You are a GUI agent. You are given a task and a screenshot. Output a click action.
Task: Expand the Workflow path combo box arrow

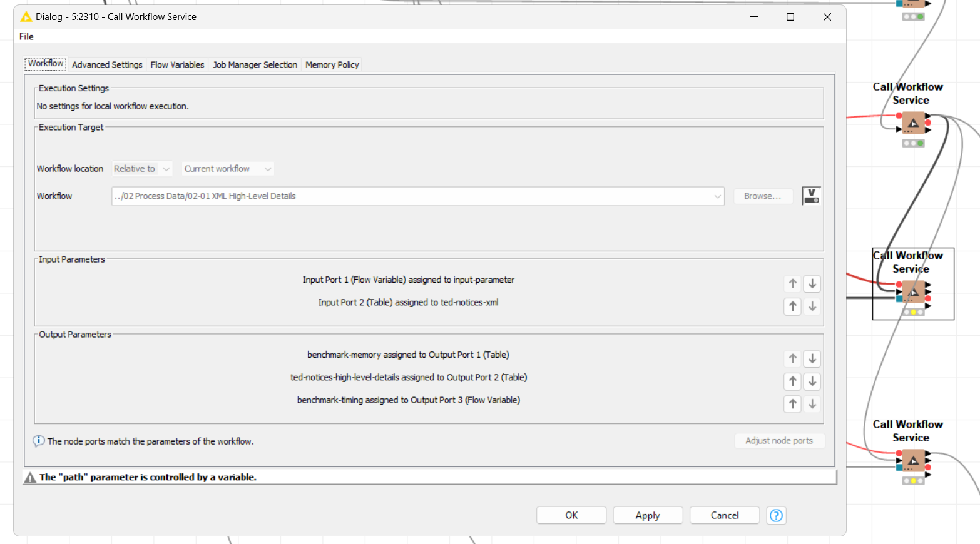point(717,196)
